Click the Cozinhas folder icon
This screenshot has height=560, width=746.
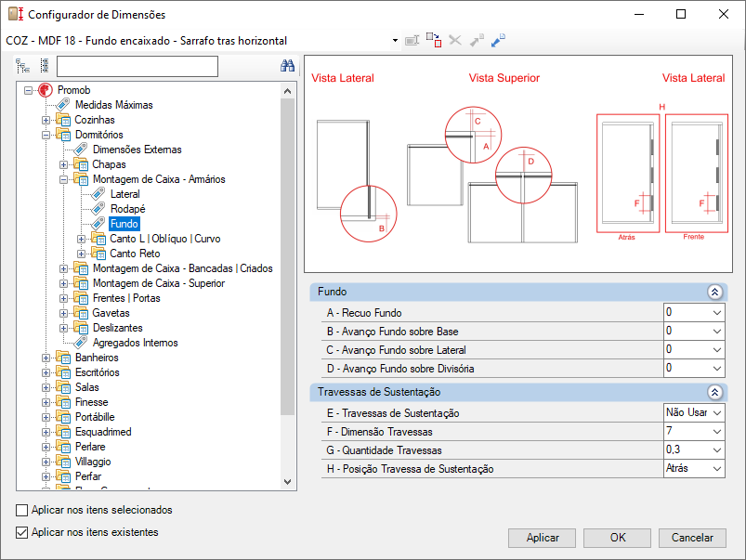click(63, 120)
